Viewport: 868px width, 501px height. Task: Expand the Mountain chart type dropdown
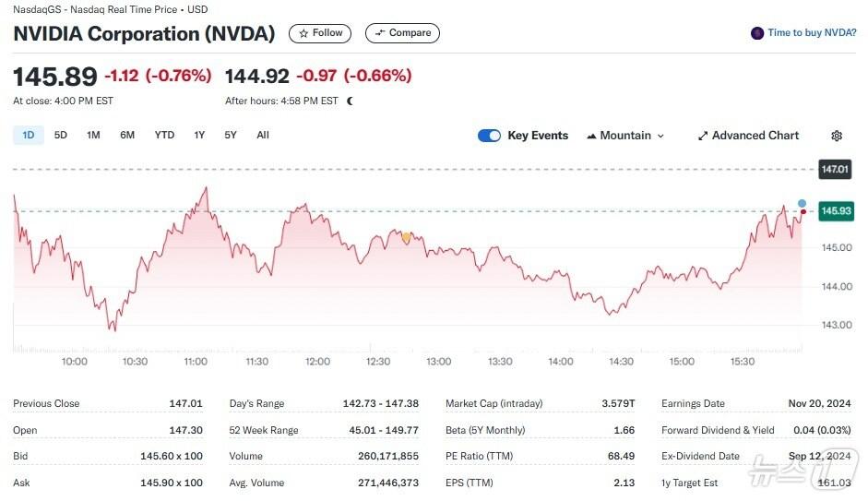point(625,136)
